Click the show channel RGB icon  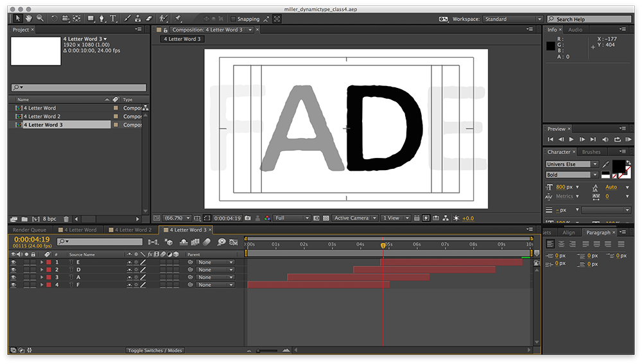tap(267, 218)
